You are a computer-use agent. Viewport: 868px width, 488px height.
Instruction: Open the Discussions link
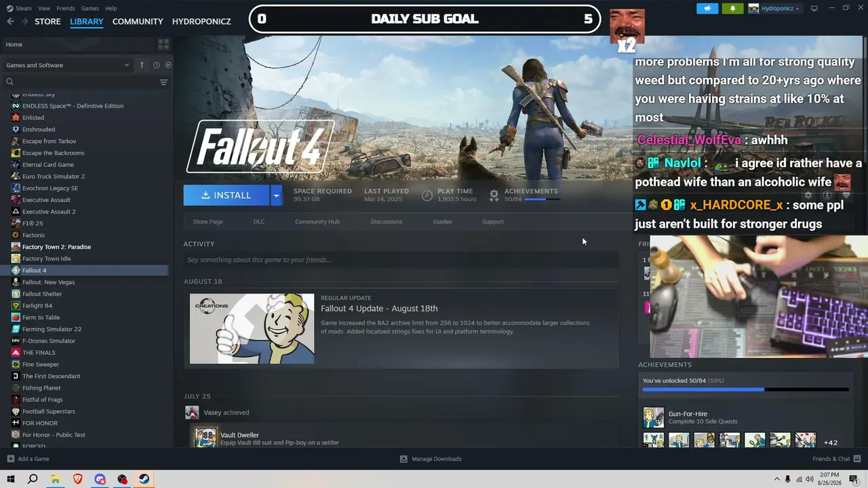[387, 222]
